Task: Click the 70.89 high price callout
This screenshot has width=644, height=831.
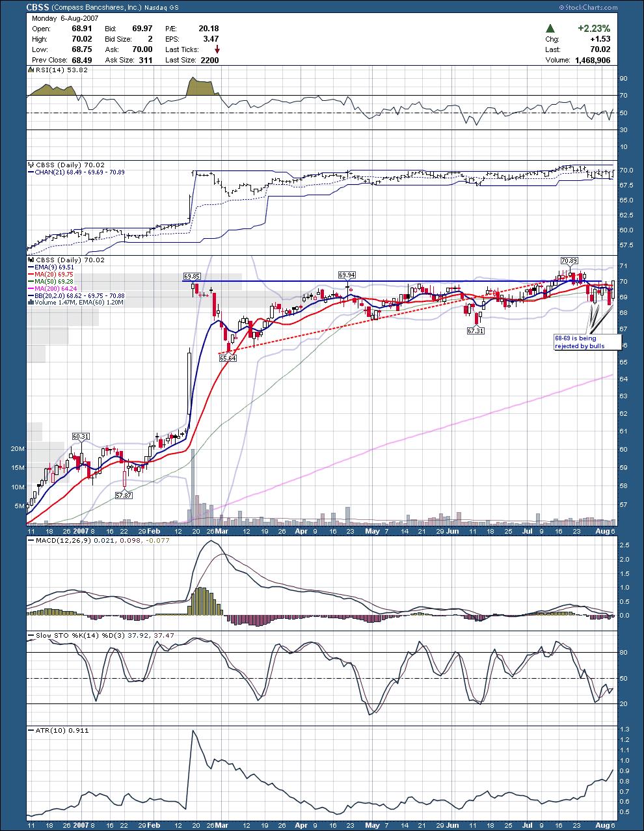Action: [x=569, y=261]
